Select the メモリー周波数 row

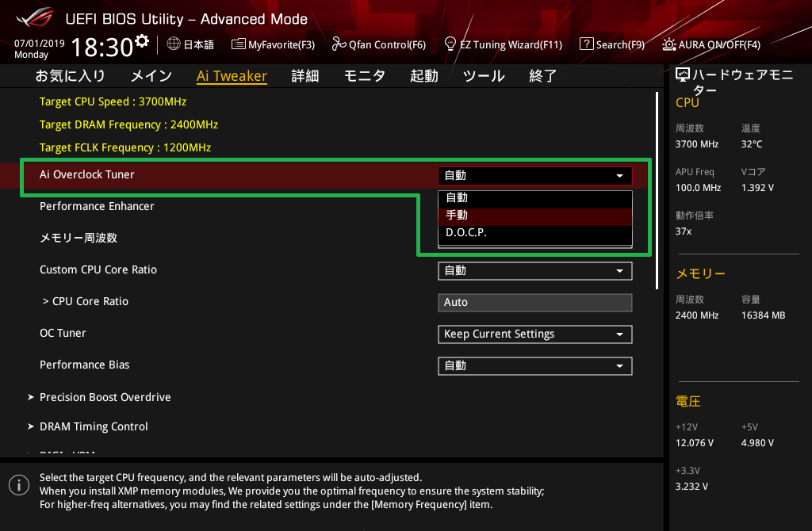point(79,238)
